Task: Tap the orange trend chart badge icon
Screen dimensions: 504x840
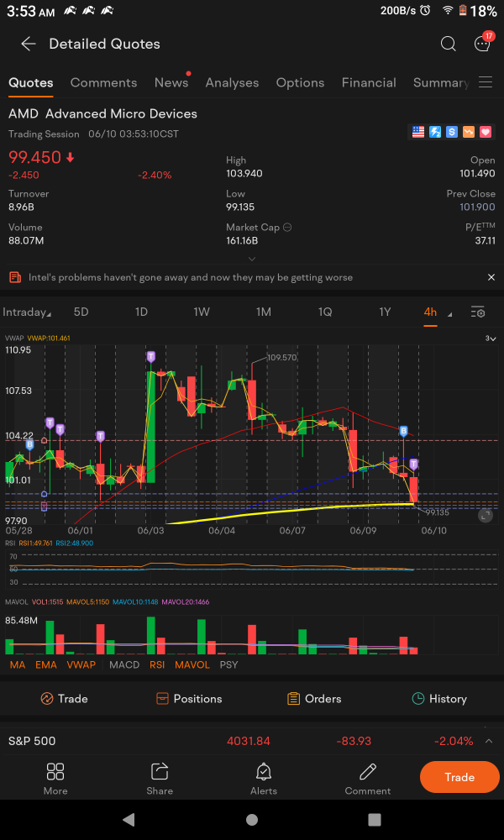Action: coord(468,132)
